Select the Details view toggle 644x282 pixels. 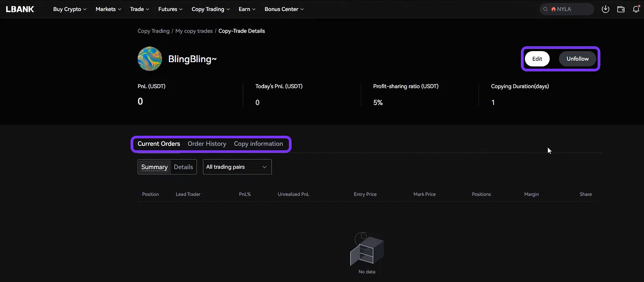(183, 167)
